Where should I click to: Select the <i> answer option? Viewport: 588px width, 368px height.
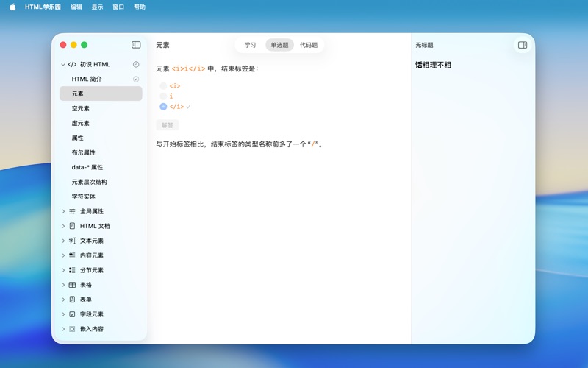[163, 86]
